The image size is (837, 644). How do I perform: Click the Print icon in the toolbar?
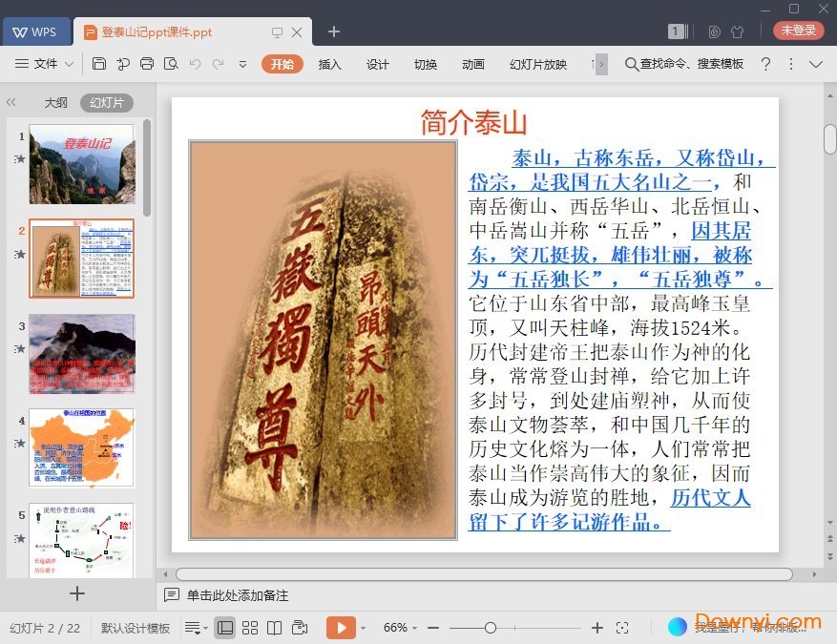coord(147,64)
